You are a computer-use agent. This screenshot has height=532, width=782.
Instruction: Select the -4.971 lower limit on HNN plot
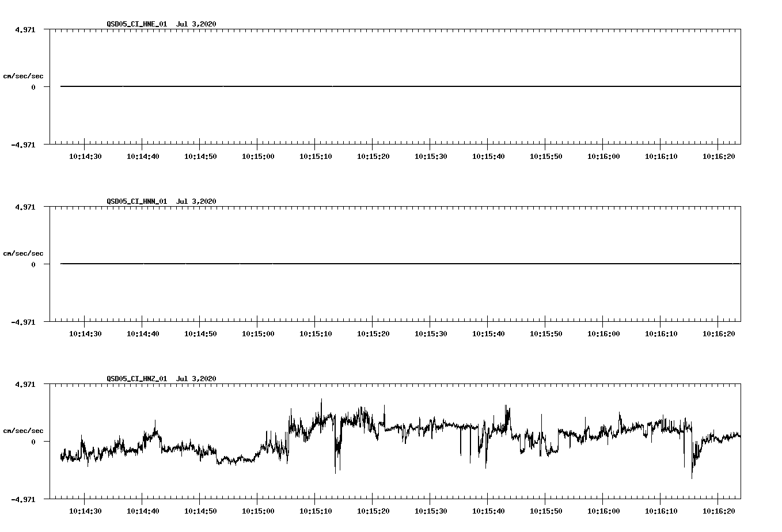[x=23, y=322]
